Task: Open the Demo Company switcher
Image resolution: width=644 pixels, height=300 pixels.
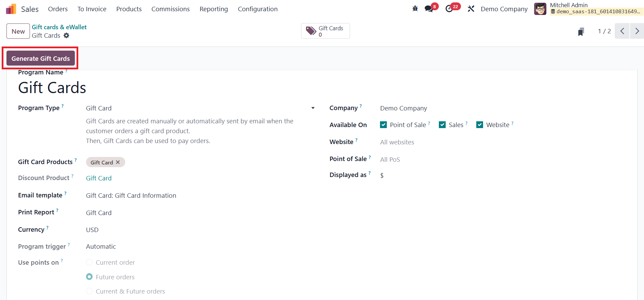Action: [504, 9]
